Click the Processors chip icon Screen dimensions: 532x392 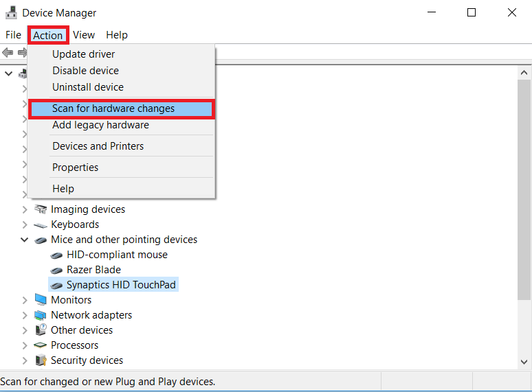pyautogui.click(x=41, y=345)
